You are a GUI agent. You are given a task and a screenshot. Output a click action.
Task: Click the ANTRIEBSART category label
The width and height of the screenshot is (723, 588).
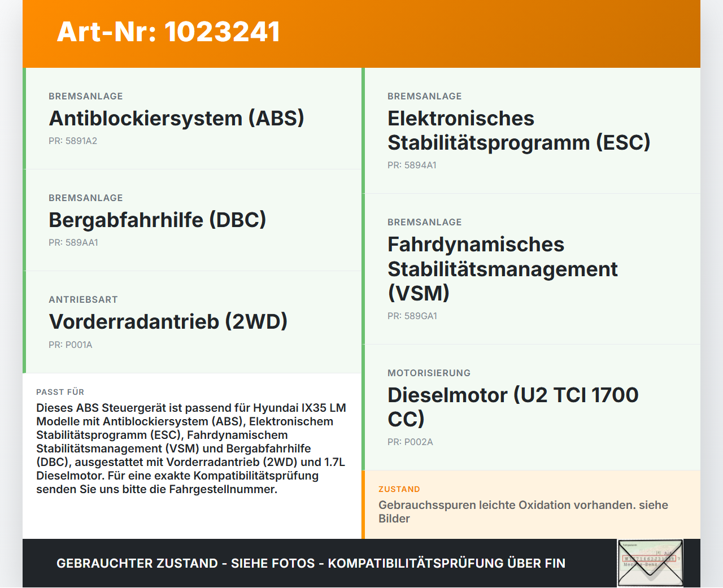tap(83, 299)
